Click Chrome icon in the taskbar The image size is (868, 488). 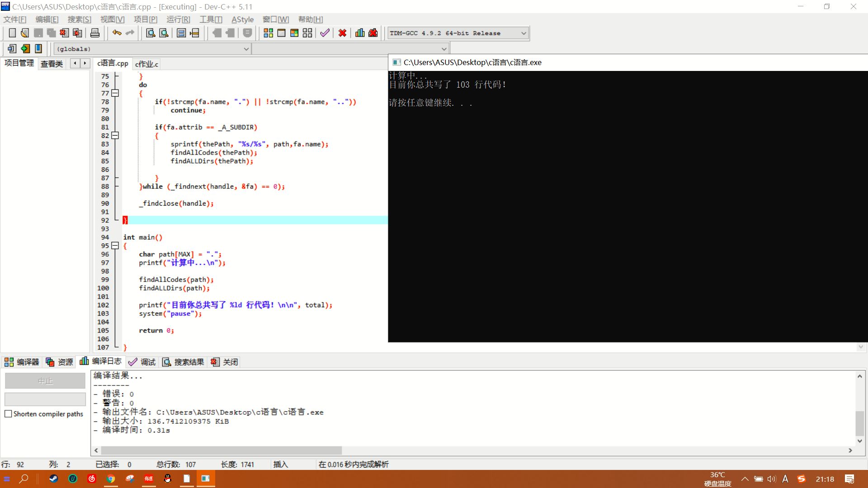click(x=111, y=479)
